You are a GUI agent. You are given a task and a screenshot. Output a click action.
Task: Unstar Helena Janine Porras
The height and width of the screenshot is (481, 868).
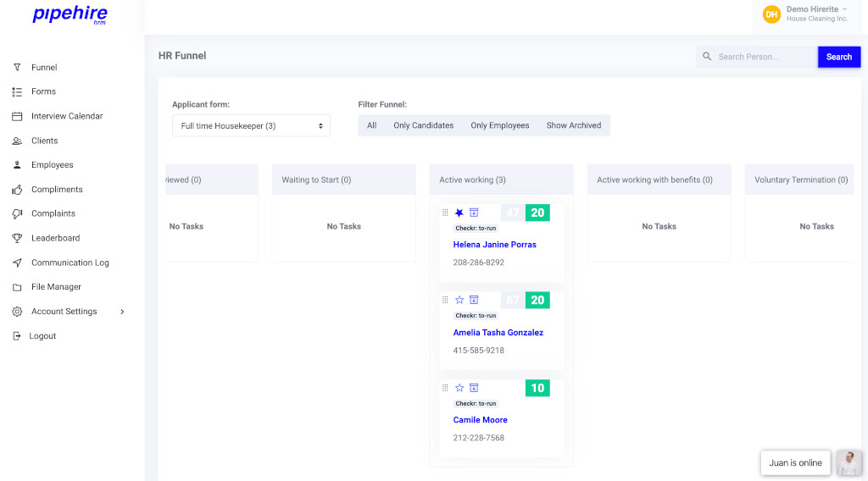(x=459, y=213)
